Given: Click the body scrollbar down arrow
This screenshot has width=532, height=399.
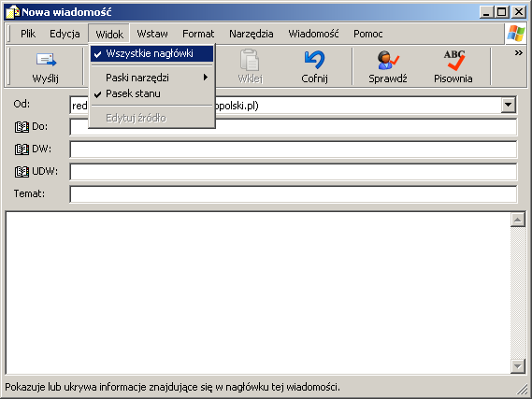Looking at the screenshot, I should point(518,366).
